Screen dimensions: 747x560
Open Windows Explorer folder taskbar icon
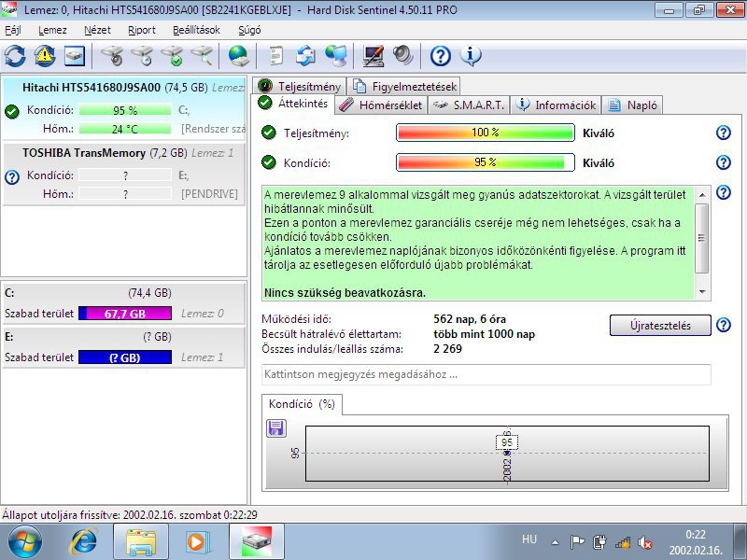coord(141,542)
